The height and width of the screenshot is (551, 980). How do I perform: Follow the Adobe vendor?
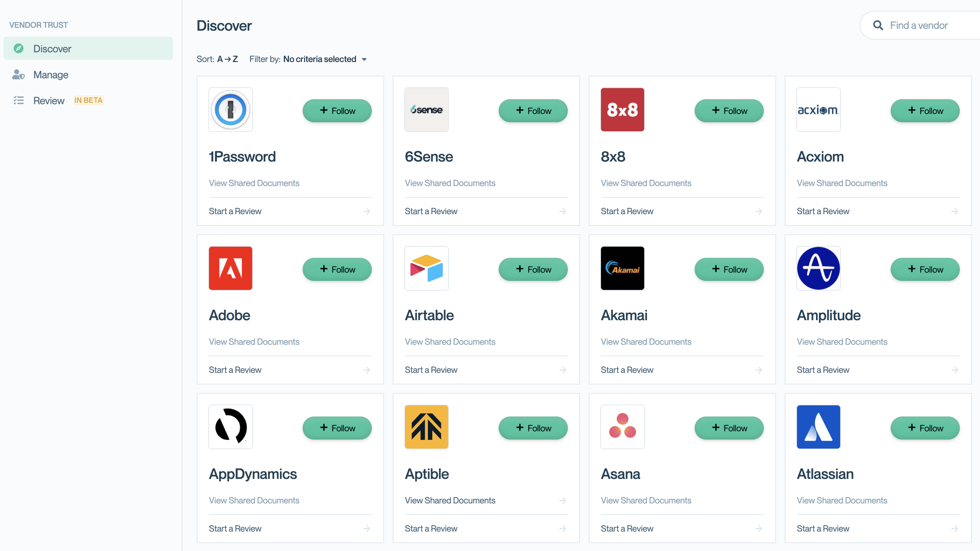(x=337, y=270)
